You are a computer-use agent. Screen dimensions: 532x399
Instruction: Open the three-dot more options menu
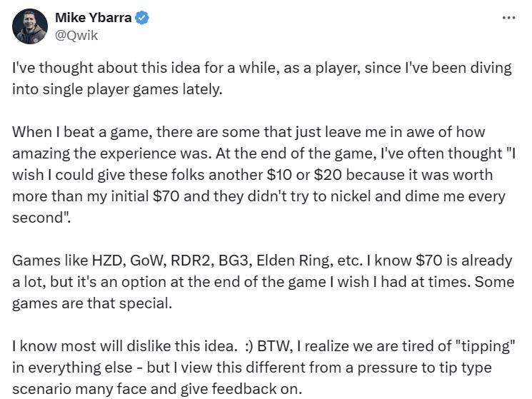coord(508,18)
